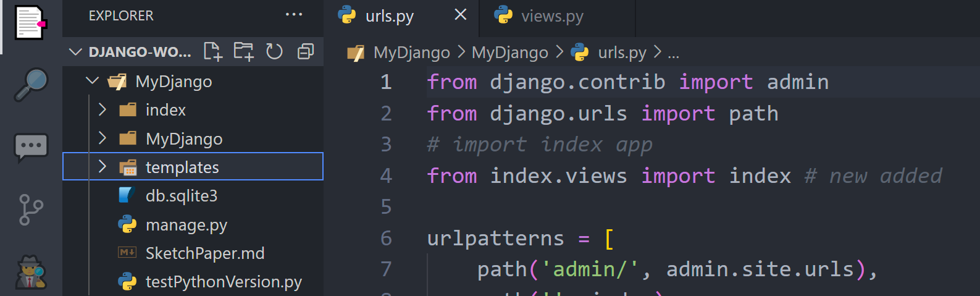Click the New File icon
The width and height of the screenshot is (980, 296).
[x=213, y=52]
